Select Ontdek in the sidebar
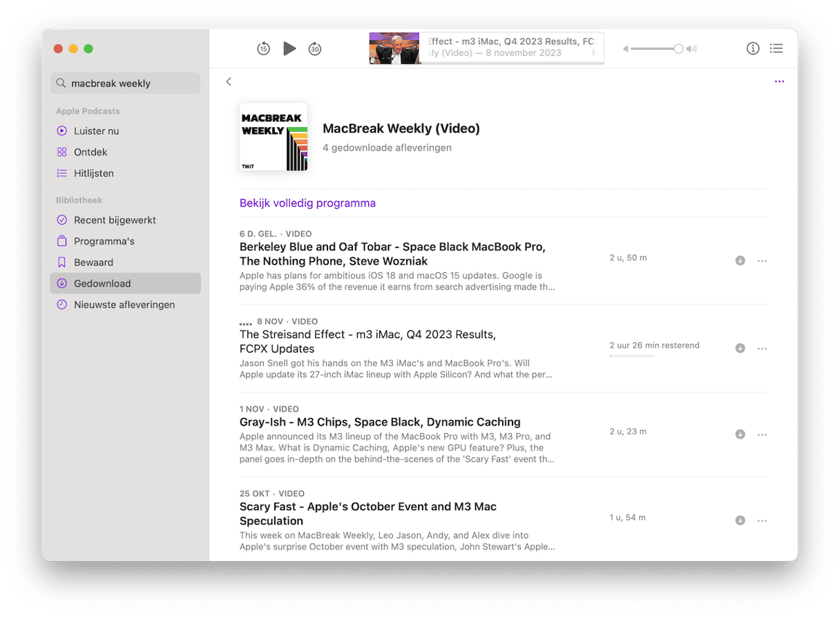This screenshot has height=617, width=840. tap(90, 152)
